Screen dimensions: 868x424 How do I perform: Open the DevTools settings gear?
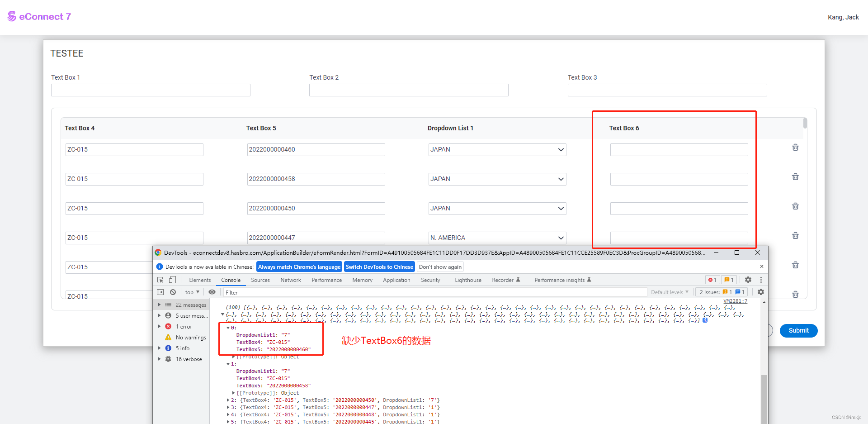pyautogui.click(x=748, y=280)
